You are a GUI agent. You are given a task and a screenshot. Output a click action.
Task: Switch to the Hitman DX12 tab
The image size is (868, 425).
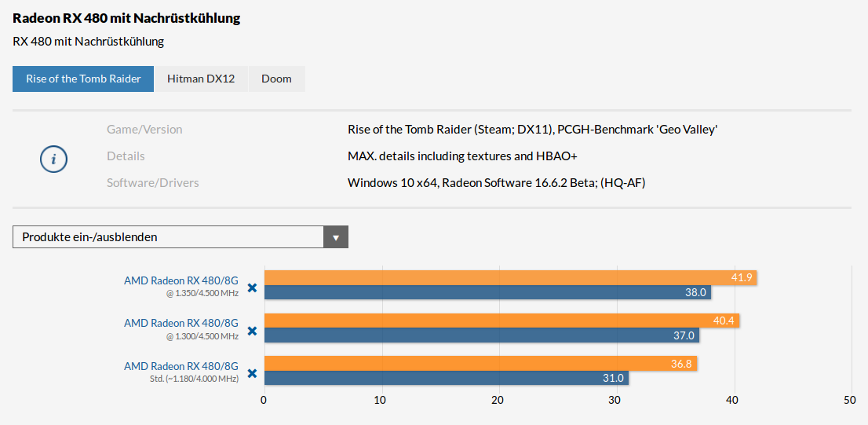coord(201,79)
